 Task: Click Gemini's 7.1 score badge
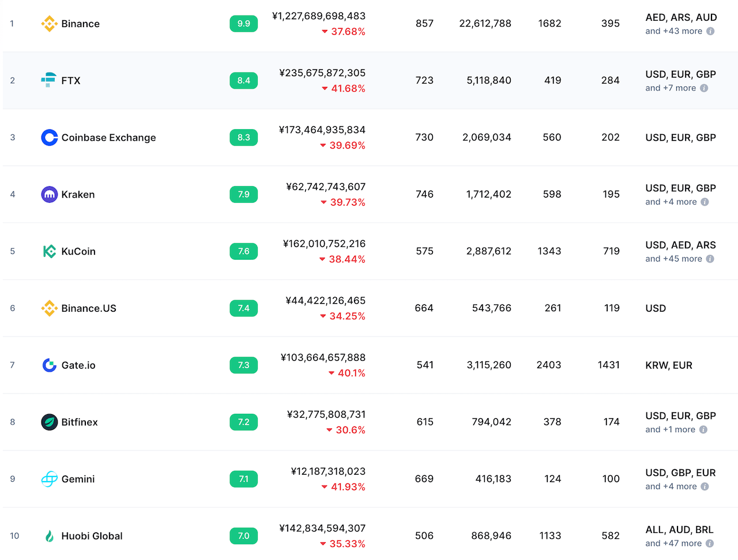tap(244, 479)
